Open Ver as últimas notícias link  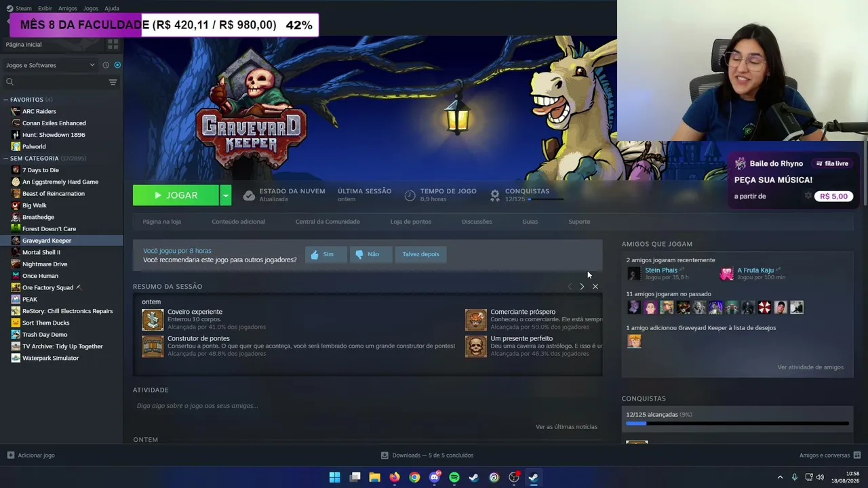click(566, 427)
